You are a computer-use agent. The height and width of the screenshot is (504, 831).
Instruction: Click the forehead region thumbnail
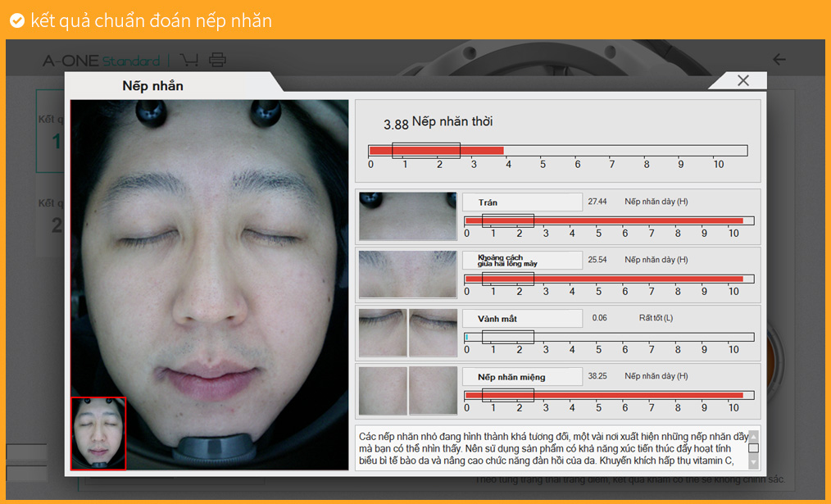point(407,216)
